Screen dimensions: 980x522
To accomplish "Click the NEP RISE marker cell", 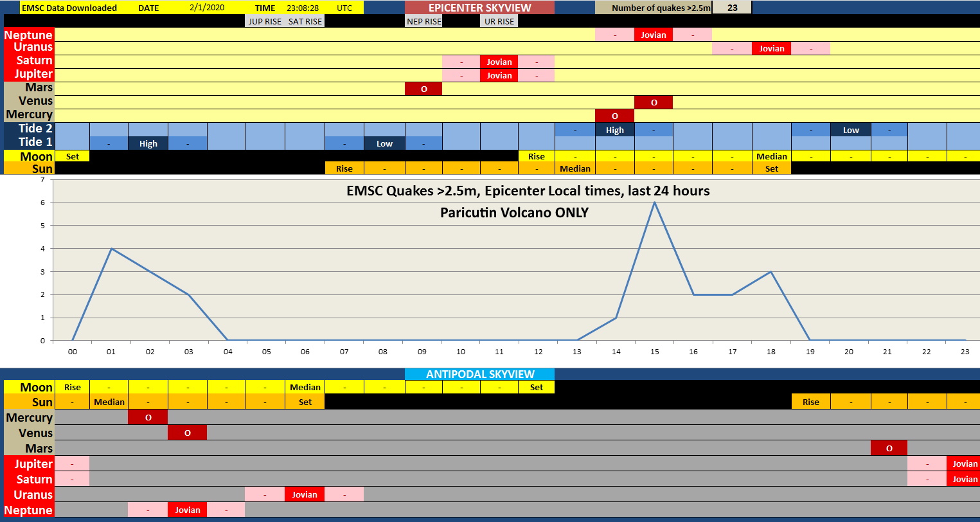I will click(x=424, y=21).
